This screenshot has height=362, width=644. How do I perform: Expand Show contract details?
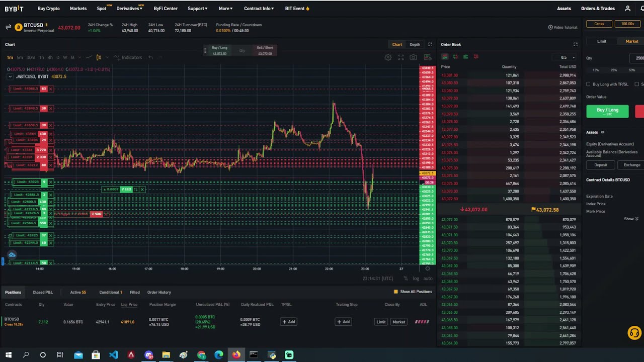(x=631, y=219)
